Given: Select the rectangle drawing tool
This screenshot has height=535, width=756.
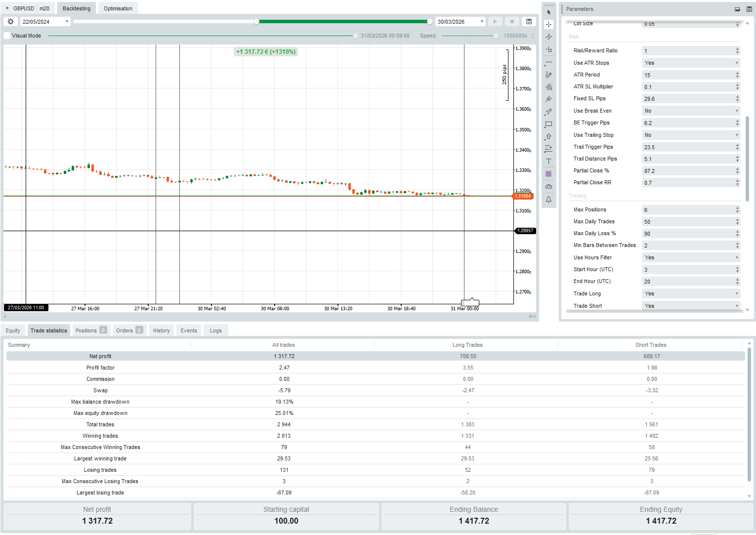Looking at the screenshot, I should pos(548,124).
